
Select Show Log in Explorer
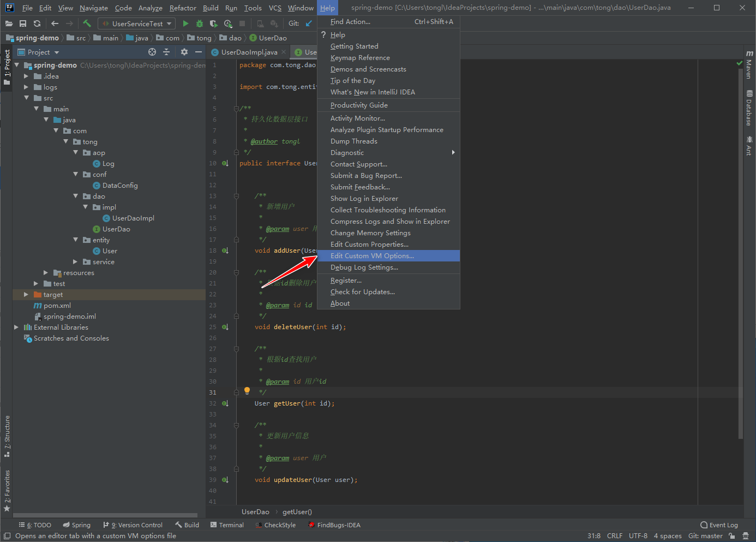[x=388, y=199]
